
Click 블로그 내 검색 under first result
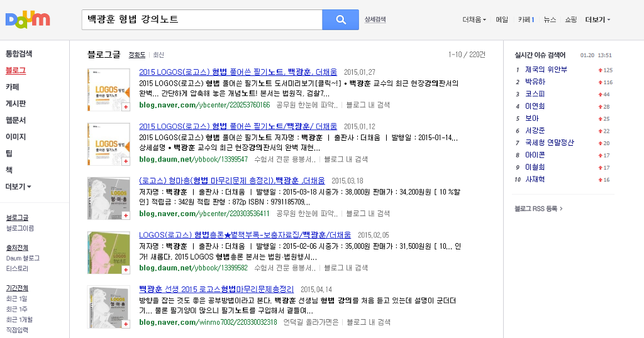(368, 105)
